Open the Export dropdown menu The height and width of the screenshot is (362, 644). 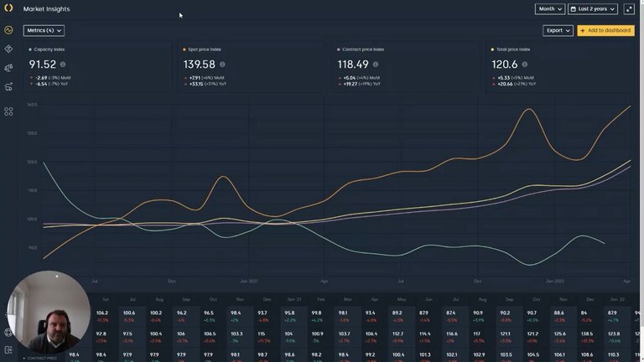(x=558, y=30)
